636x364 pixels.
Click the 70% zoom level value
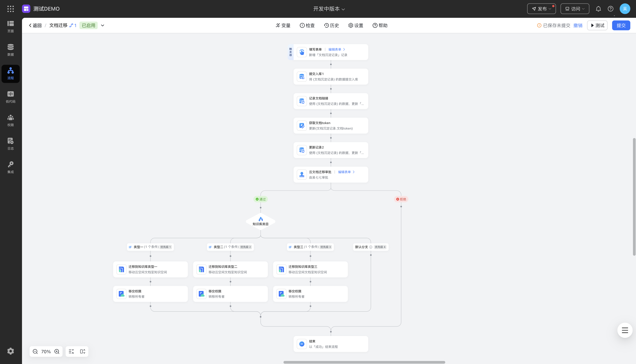[x=46, y=352]
